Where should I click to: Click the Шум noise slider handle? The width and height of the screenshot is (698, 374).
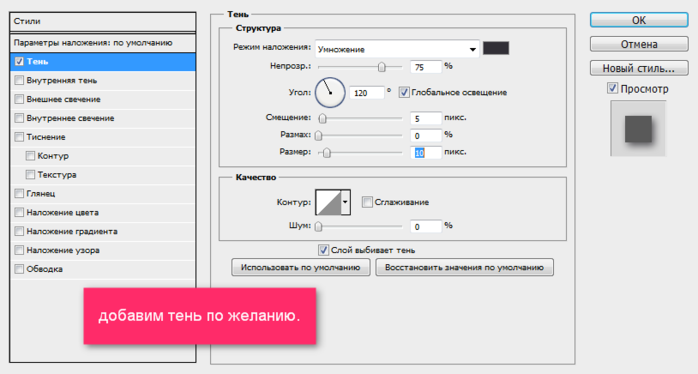coord(318,227)
